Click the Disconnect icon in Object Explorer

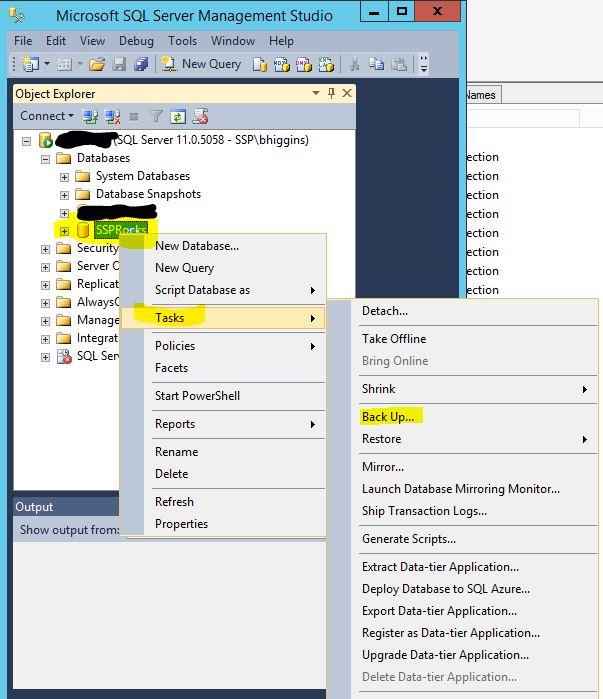(112, 117)
